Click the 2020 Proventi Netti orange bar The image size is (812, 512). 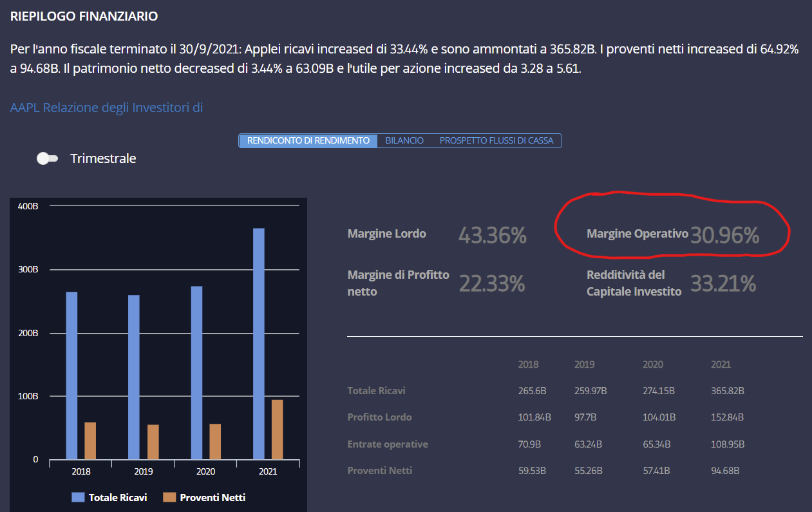(x=215, y=442)
